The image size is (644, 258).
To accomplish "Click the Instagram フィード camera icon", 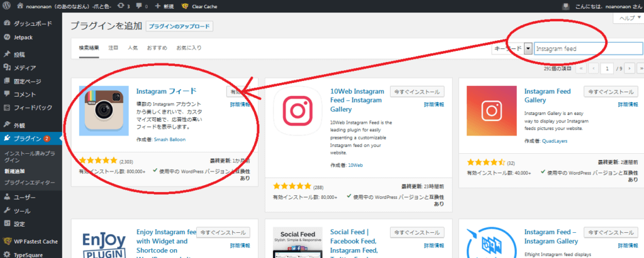I will [x=104, y=110].
